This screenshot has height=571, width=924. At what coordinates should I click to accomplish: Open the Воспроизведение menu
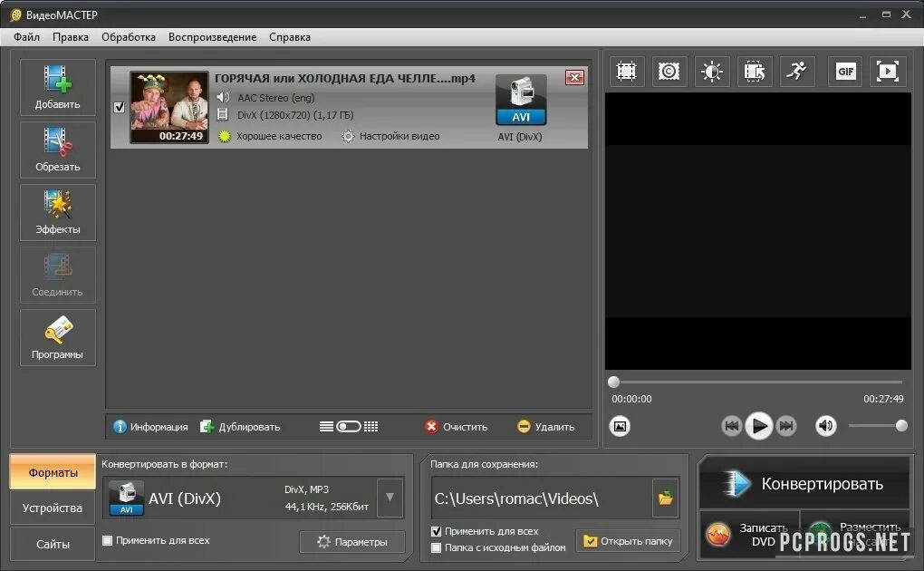tap(212, 37)
